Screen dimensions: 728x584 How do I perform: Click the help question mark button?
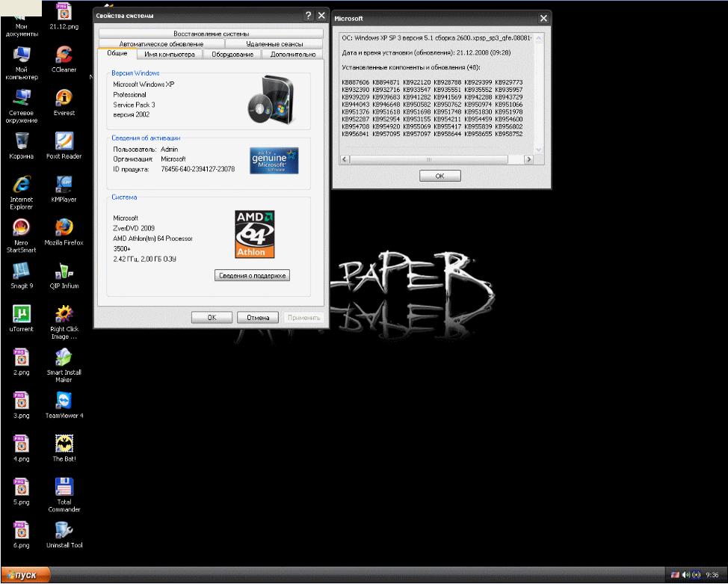[x=308, y=16]
